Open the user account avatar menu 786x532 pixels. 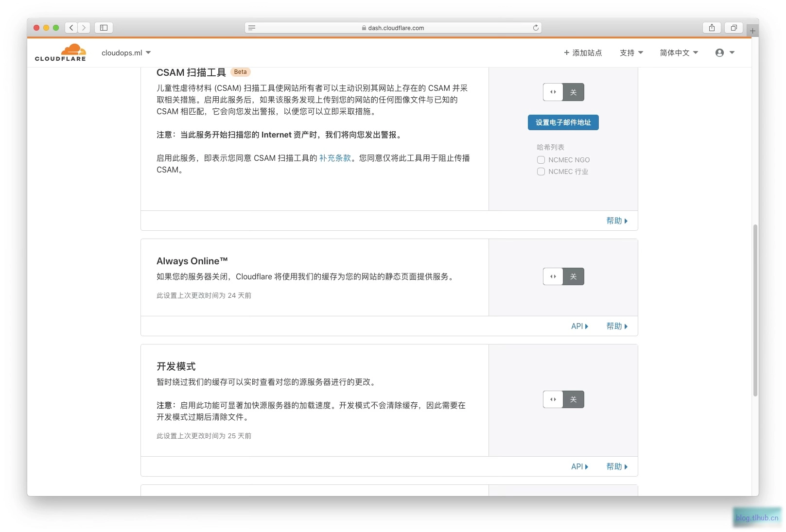point(725,52)
